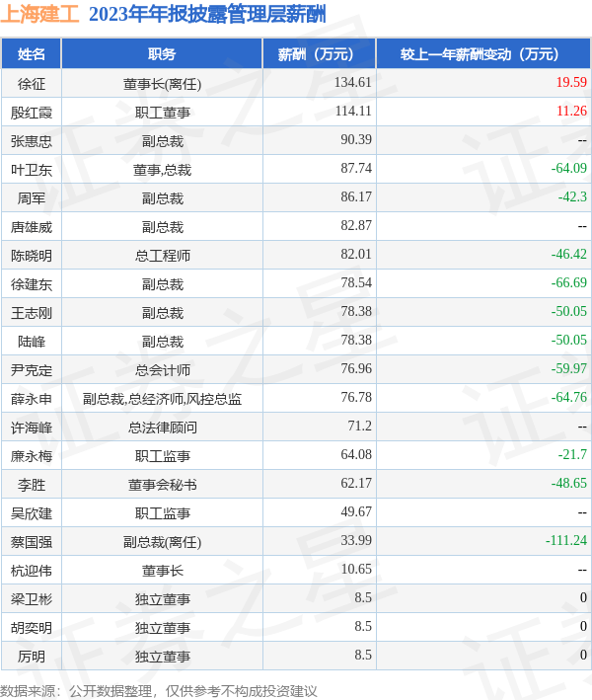
Task: Click change value -64.09
Action: tap(568, 168)
